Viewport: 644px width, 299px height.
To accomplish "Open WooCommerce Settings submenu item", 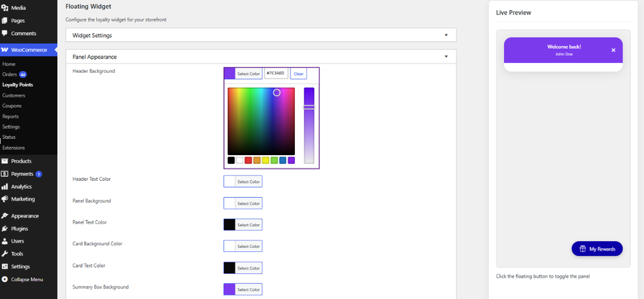I will click(11, 127).
